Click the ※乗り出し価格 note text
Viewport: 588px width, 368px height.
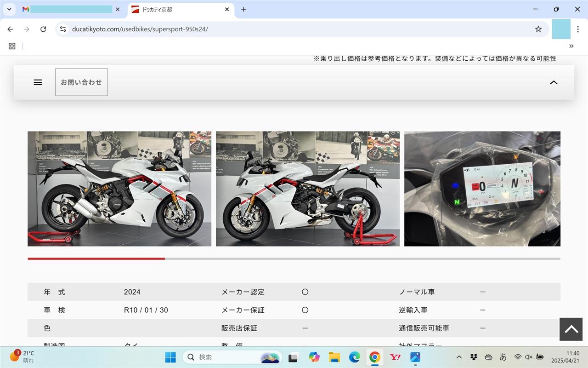[435, 58]
